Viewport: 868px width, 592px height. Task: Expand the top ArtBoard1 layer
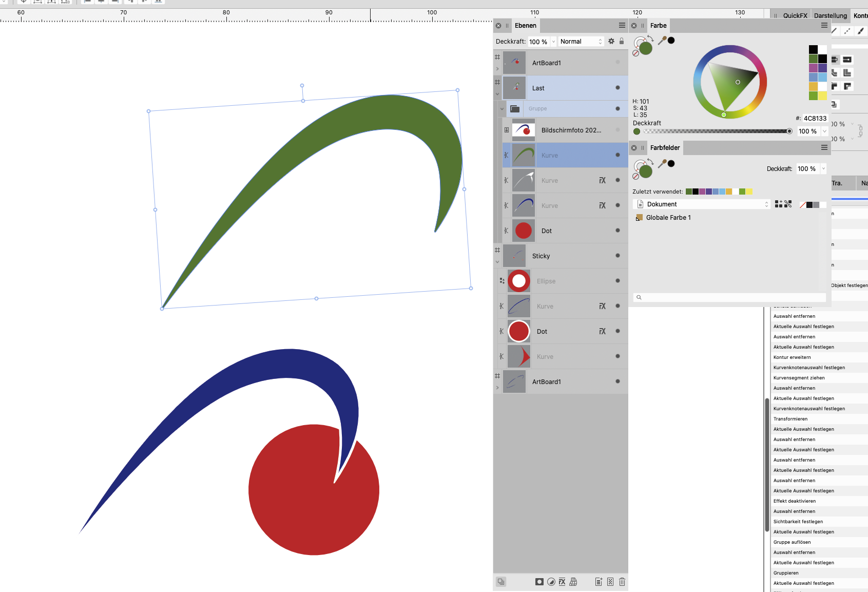point(497,69)
